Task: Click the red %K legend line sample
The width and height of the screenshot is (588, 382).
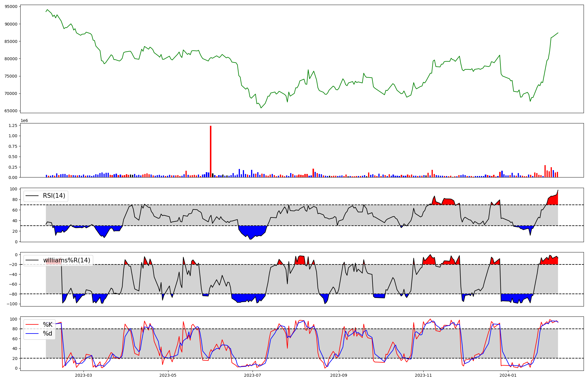Action: click(x=32, y=325)
